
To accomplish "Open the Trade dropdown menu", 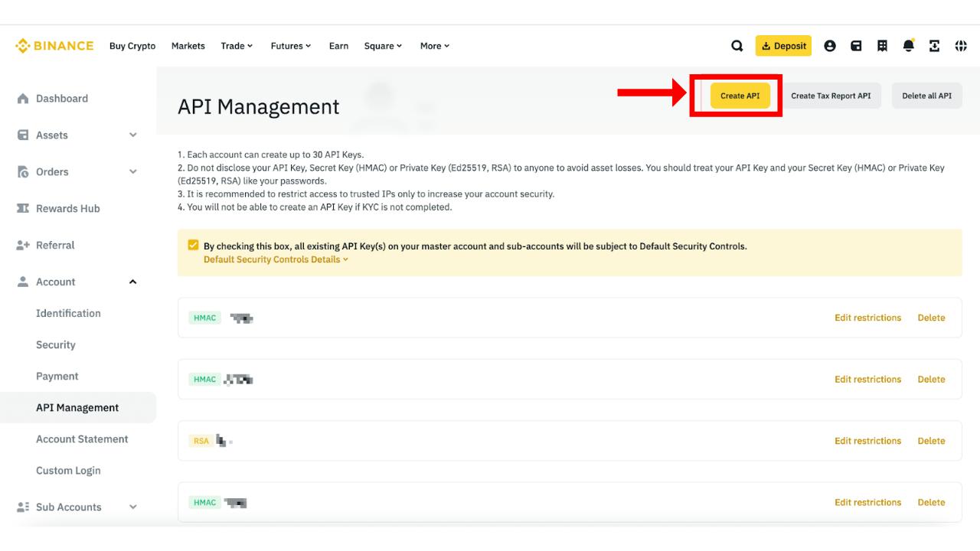I will pos(237,46).
